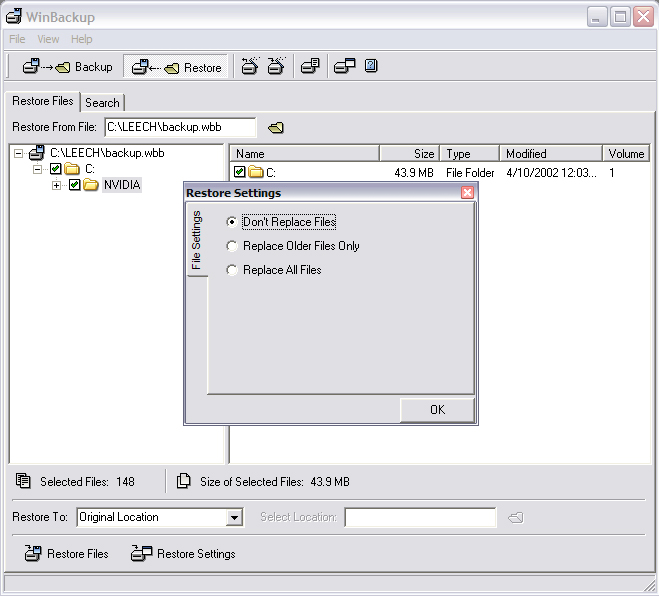Viewport: 659px width, 596px height.
Task: Click the Restore From File path field
Action: click(180, 128)
